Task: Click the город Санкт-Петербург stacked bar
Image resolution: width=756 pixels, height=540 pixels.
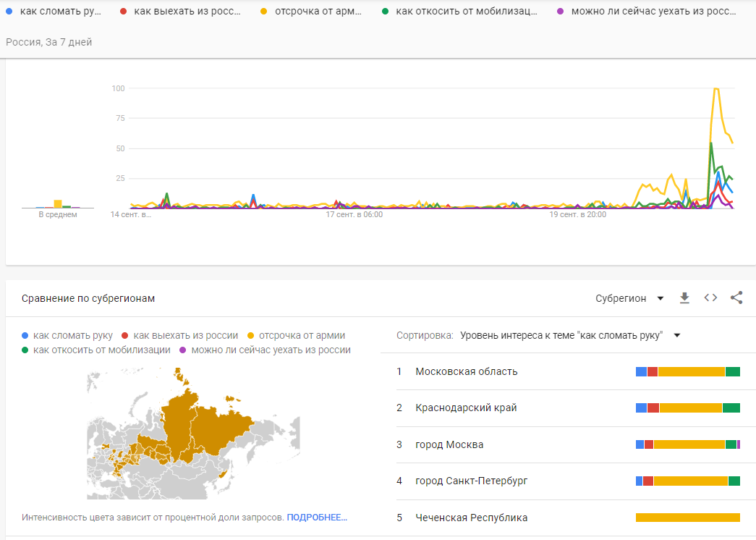Action: tap(688, 481)
